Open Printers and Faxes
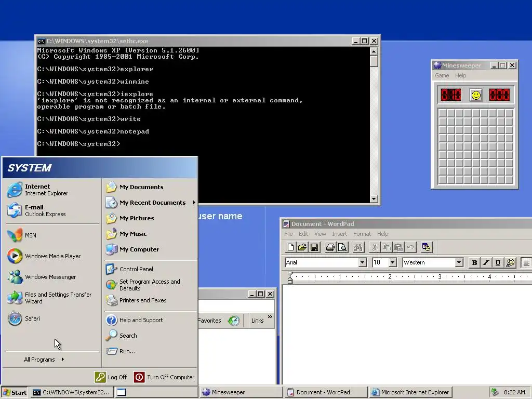The image size is (532, 399). (150, 300)
